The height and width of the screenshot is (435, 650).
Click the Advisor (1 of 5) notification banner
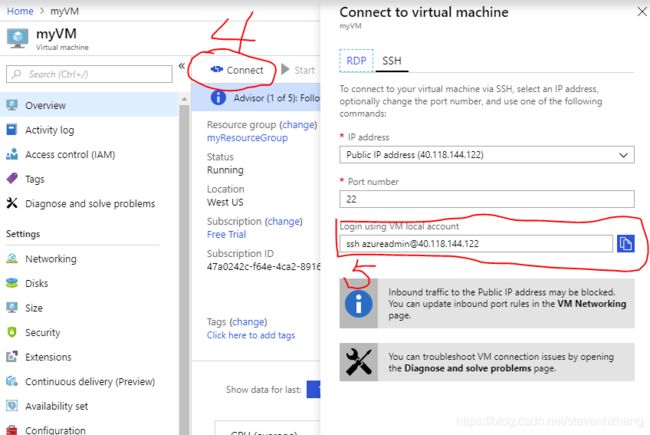tap(256, 98)
